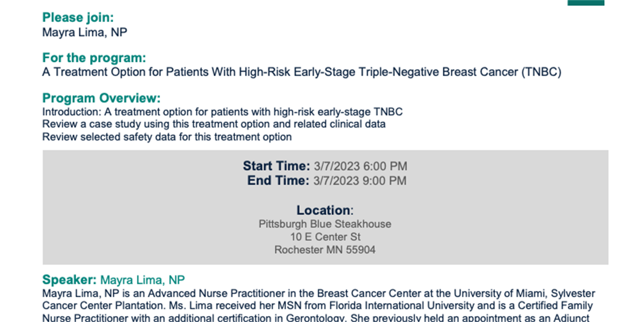This screenshot has height=322, width=644.
Task: Click the green button at top right corner
Action: [x=586, y=3]
